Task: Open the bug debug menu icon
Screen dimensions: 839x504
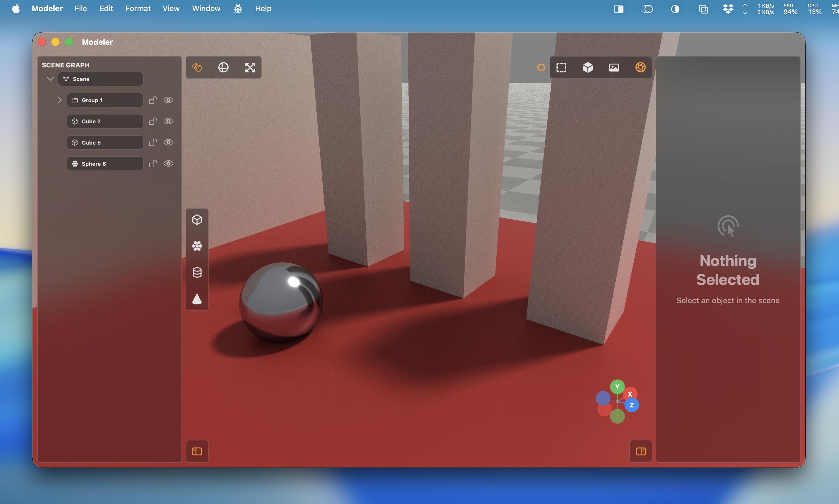Action: tap(238, 9)
